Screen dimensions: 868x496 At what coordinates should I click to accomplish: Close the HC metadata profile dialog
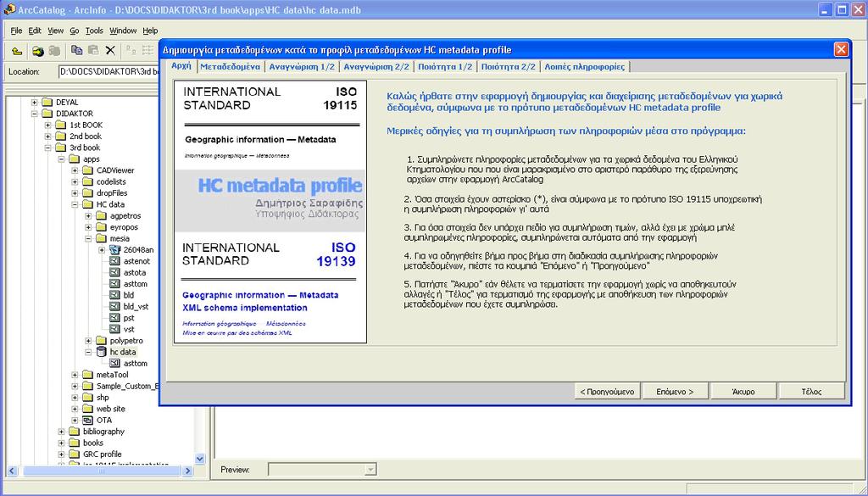841,50
